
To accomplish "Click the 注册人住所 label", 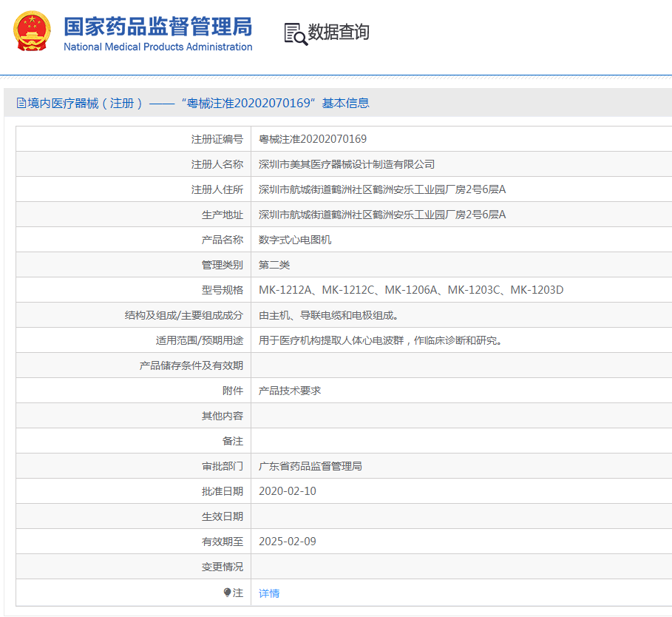I will 217,189.
